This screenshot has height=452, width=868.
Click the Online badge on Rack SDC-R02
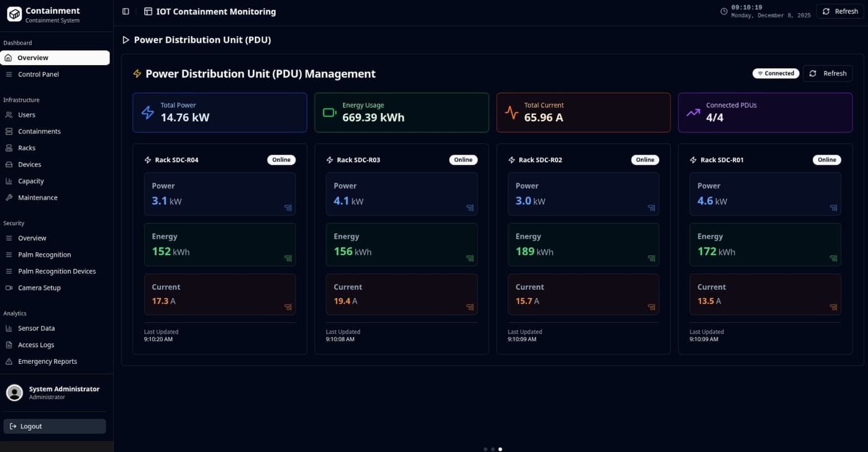pyautogui.click(x=645, y=160)
